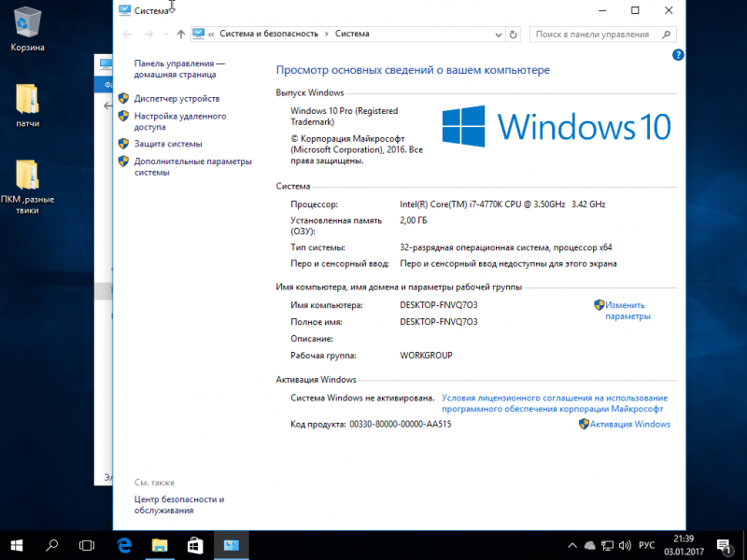Click shield icon beside Защита системы
This screenshot has width=747, height=560.
[x=123, y=144]
